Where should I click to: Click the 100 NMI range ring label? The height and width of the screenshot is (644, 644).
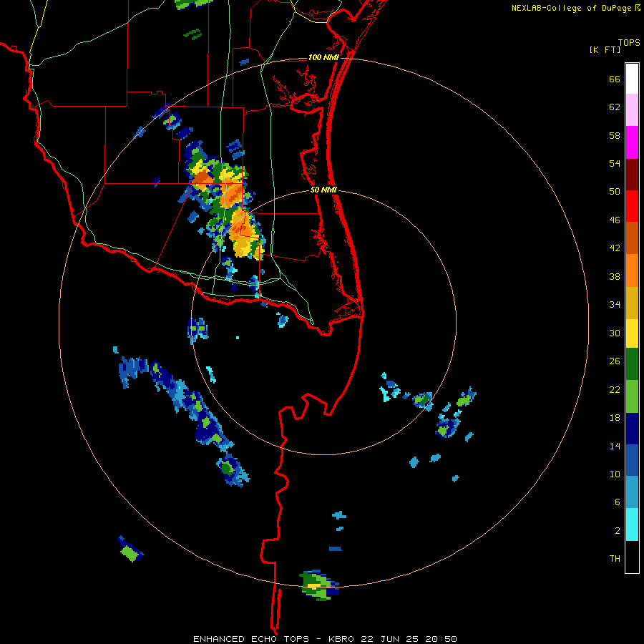coord(323,57)
